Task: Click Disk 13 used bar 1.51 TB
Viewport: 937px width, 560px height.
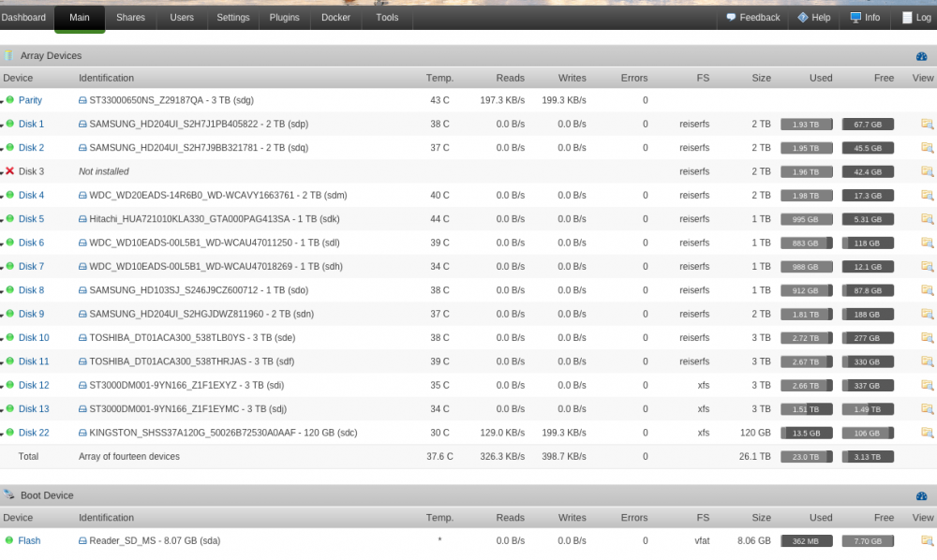Action: tap(806, 409)
